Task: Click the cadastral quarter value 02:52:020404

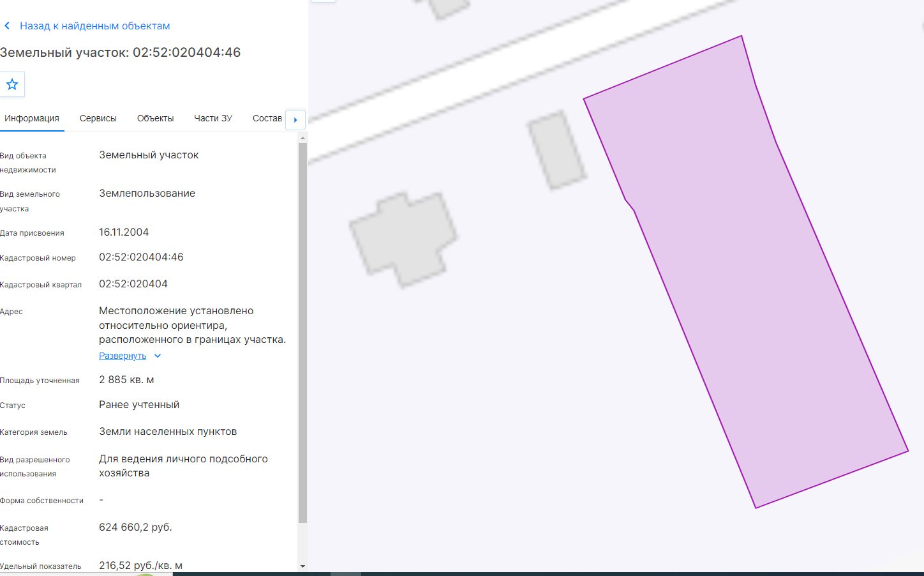Action: click(x=133, y=284)
